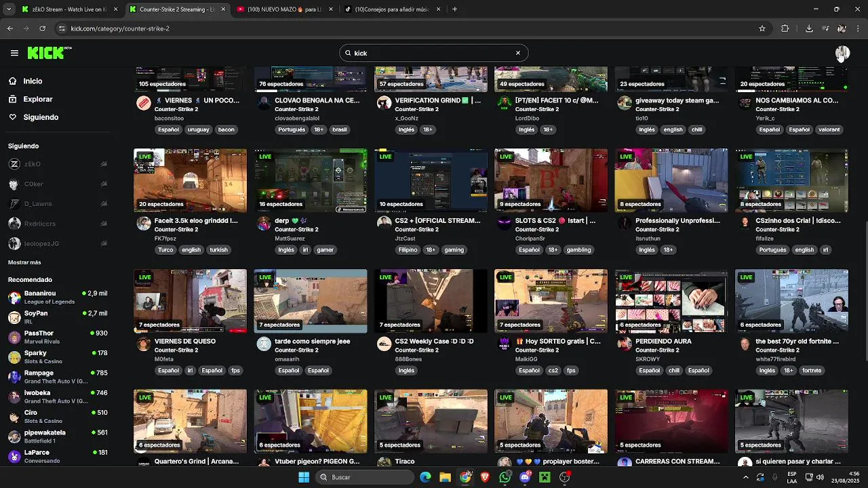Viewport: 868px width, 488px height.
Task: Go to Inicio in the sidebar
Action: click(x=33, y=81)
